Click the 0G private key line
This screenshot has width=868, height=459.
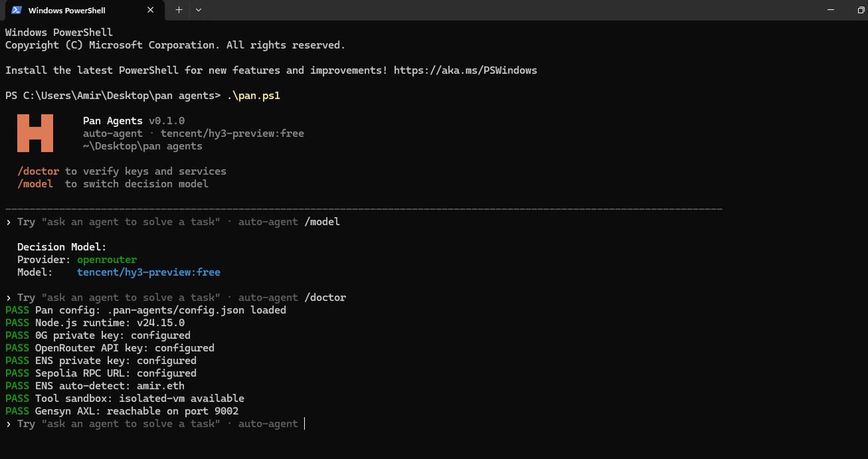[98, 335]
